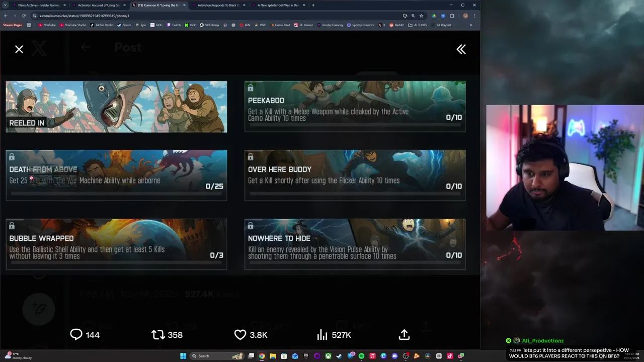Screen dimensions: 644x362
Task: Open Epic Games launcher from taskbar
Action: [306, 356]
